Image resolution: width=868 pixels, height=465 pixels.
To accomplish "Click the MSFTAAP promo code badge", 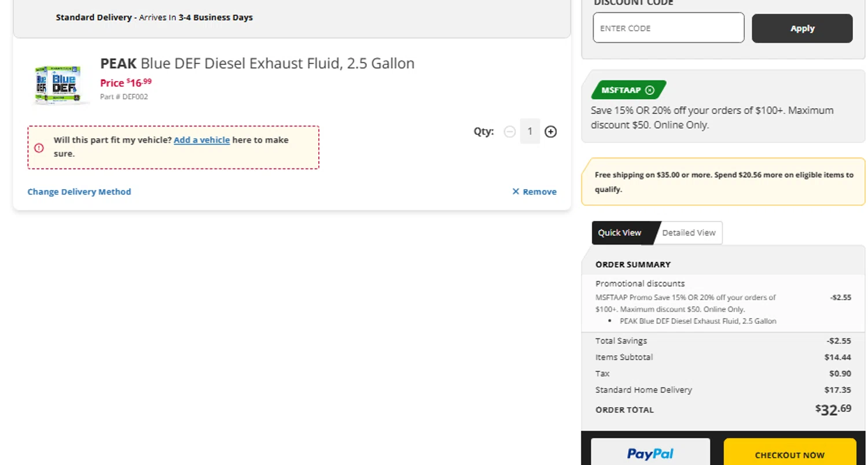I will [628, 90].
